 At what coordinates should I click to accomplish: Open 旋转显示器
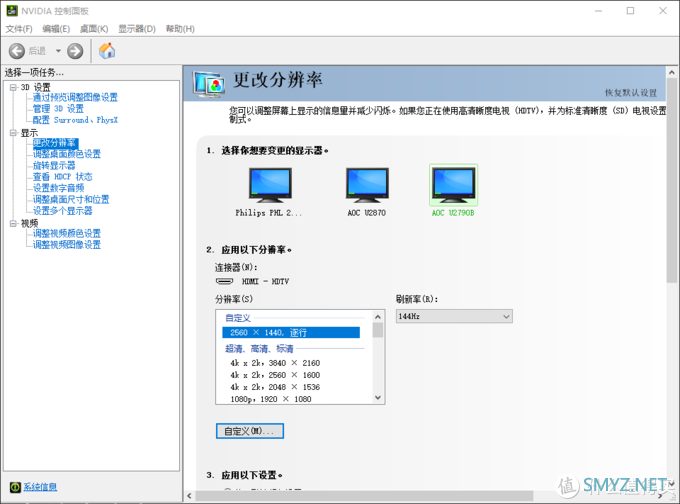click(x=54, y=165)
